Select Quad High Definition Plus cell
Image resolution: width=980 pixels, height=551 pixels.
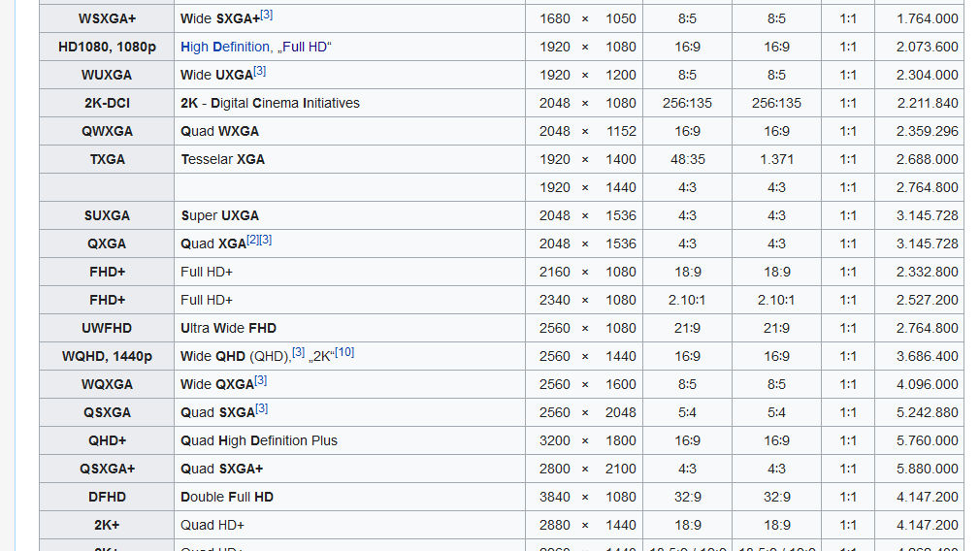pyautogui.click(x=350, y=440)
